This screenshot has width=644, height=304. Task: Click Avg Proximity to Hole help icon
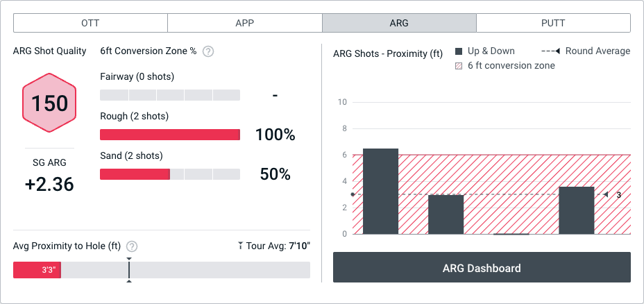pyautogui.click(x=132, y=246)
